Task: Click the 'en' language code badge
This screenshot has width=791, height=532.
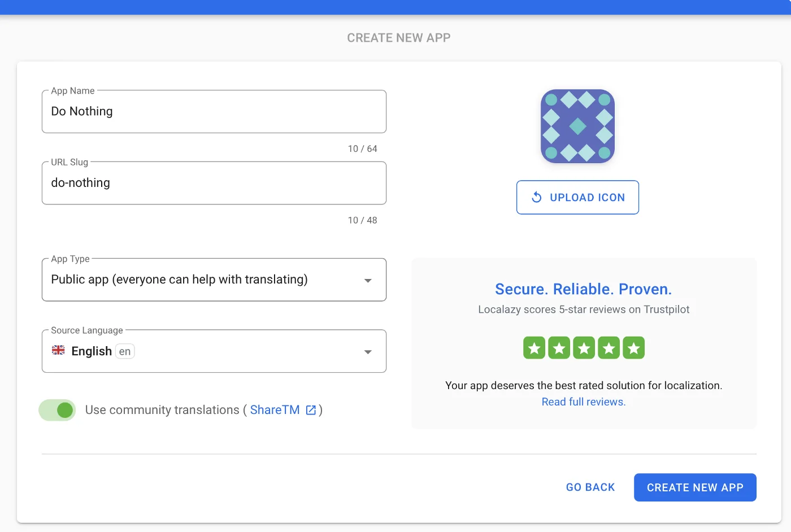Action: (x=125, y=351)
